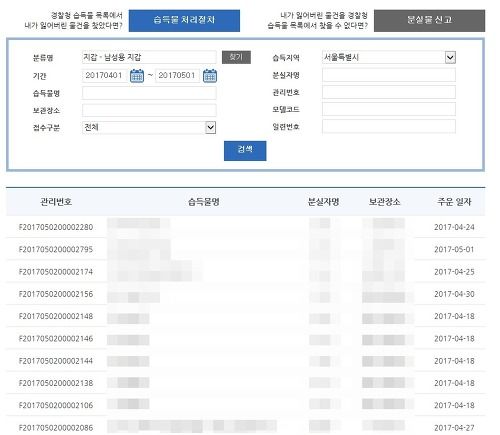Focus the 일련번호 input field
Screen dimensions: 500x435
coord(389,126)
